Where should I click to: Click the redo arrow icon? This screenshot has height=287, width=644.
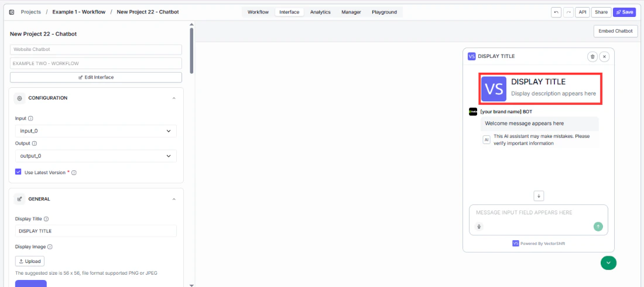[x=568, y=12]
